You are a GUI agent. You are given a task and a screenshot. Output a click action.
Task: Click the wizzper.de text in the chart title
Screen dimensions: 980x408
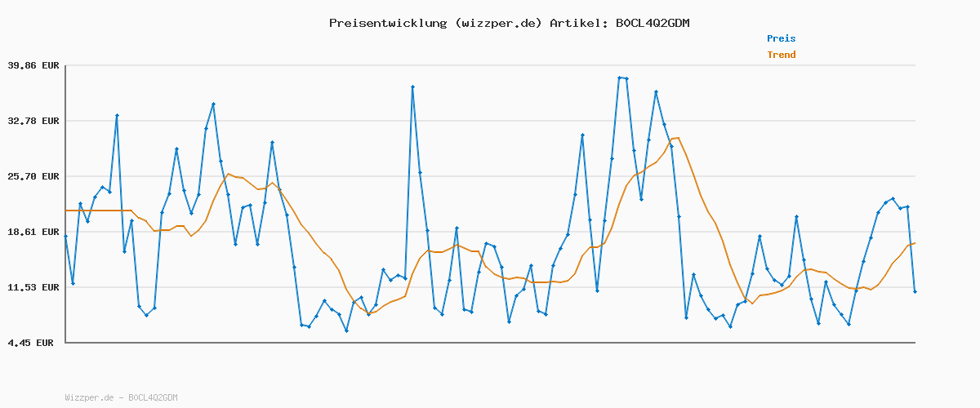pos(495,23)
